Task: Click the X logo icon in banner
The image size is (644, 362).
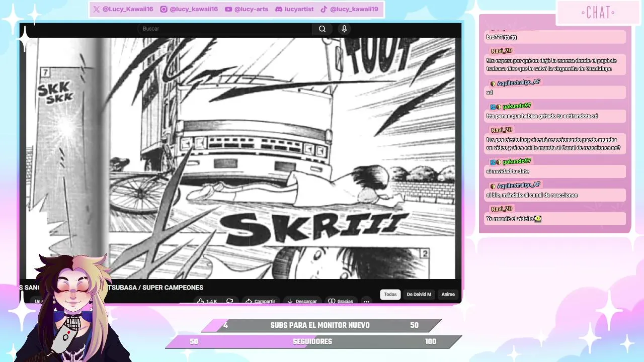Action: [97, 9]
